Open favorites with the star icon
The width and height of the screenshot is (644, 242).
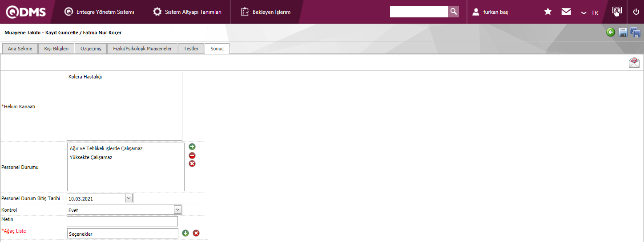pos(548,12)
